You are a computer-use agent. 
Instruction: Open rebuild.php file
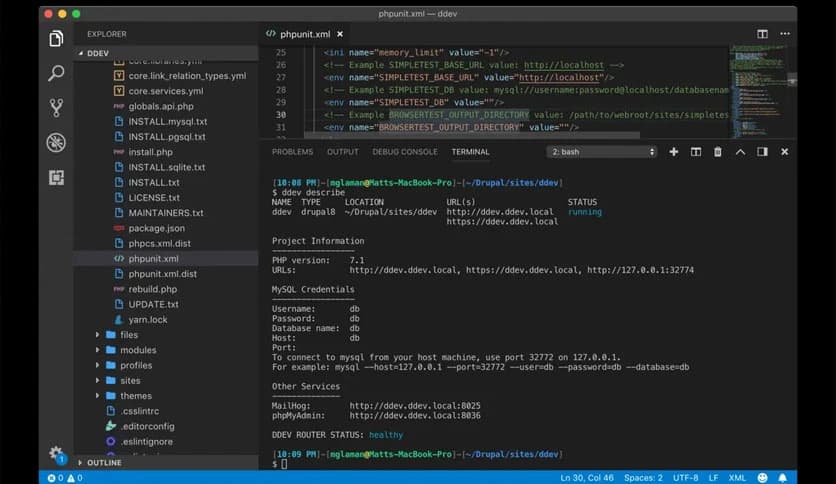pyautogui.click(x=152, y=289)
